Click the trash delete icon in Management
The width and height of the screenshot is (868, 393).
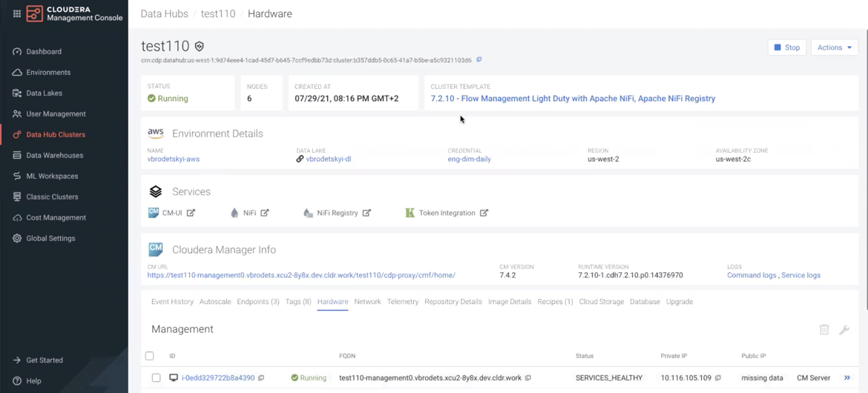tap(824, 329)
